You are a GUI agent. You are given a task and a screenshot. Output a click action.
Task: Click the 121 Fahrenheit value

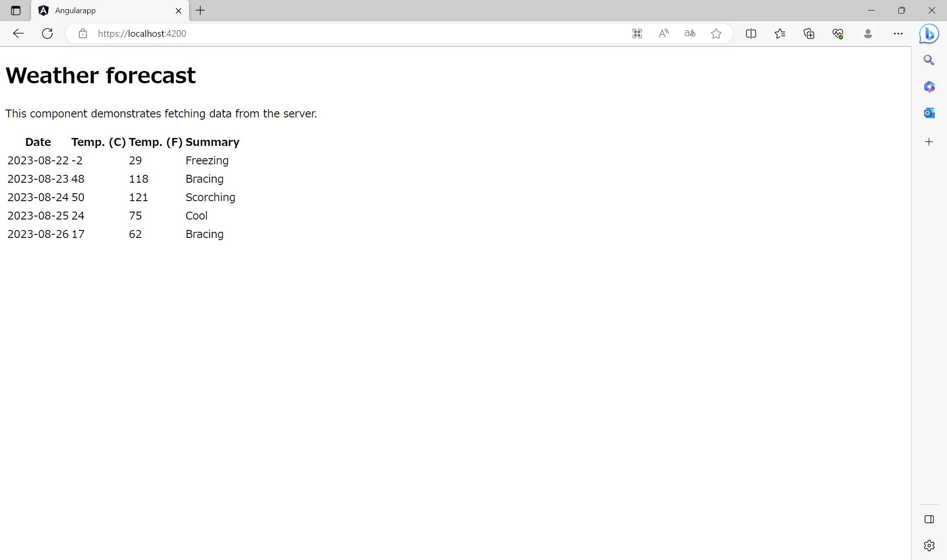click(x=139, y=197)
